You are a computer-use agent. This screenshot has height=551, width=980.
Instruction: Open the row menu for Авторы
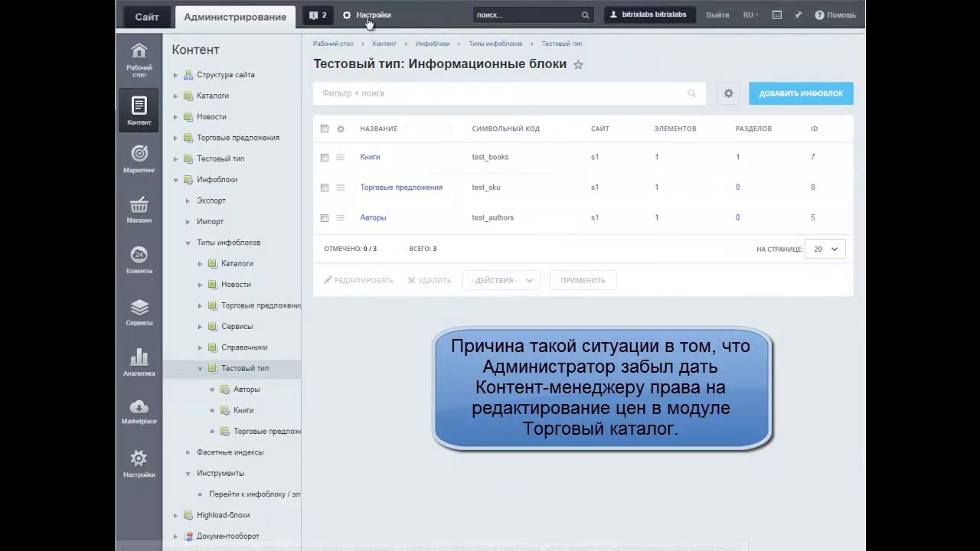(x=341, y=218)
